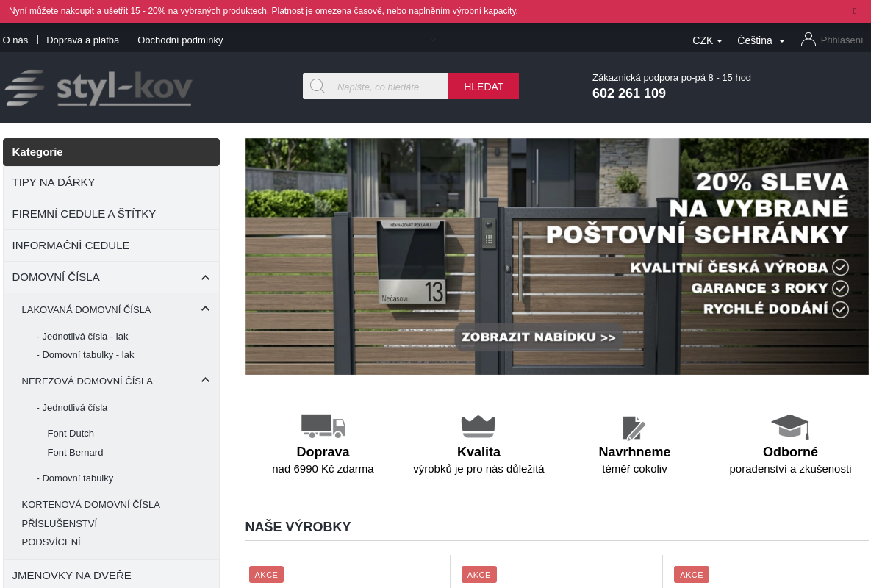Click the crown Kvalita icon
Screen dimensions: 882x588
[x=478, y=426]
